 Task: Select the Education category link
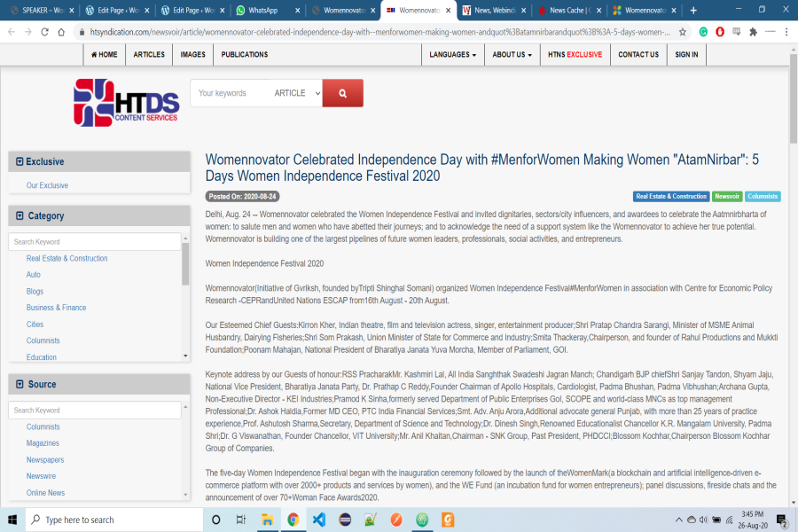[42, 357]
